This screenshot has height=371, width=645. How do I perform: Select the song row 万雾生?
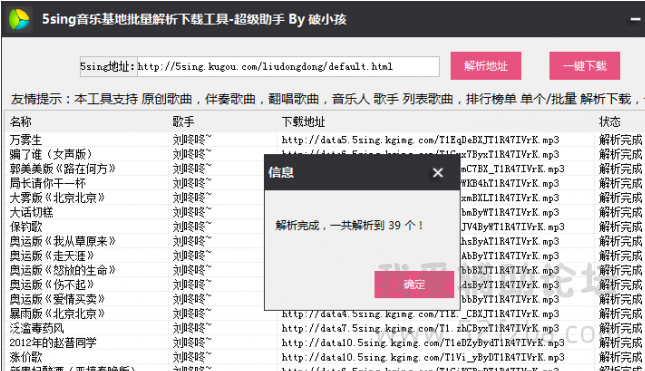click(x=322, y=140)
